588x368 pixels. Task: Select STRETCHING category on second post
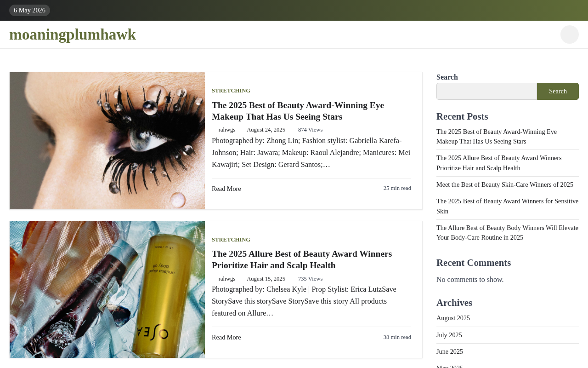(x=231, y=240)
